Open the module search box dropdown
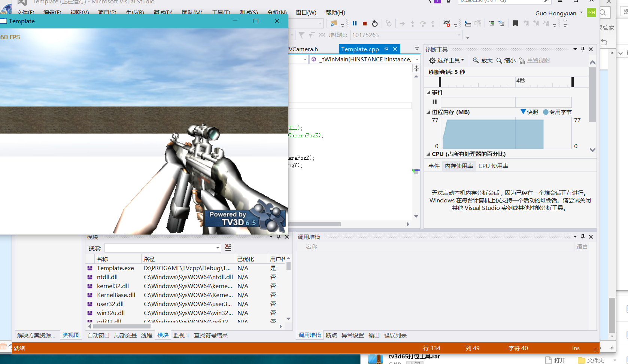The height and width of the screenshot is (364, 628). tap(218, 248)
